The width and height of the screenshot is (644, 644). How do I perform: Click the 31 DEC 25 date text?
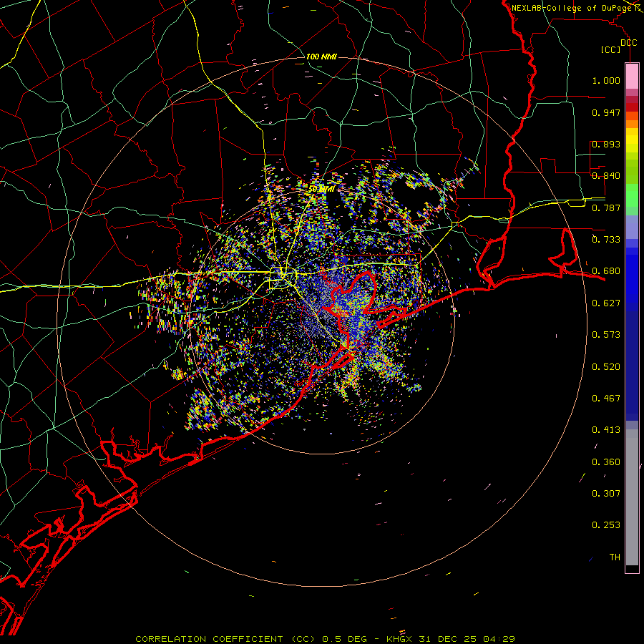448,639
